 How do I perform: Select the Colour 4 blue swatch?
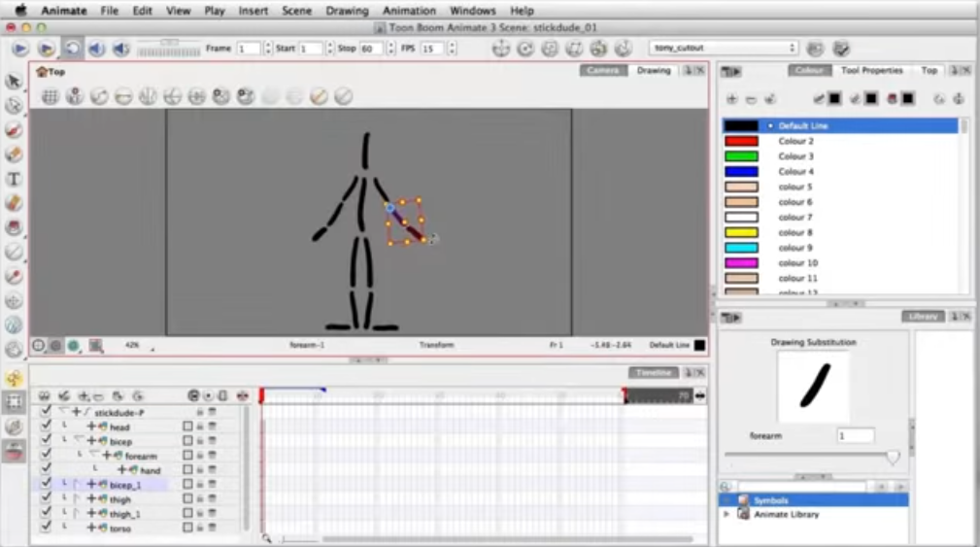pyautogui.click(x=741, y=171)
